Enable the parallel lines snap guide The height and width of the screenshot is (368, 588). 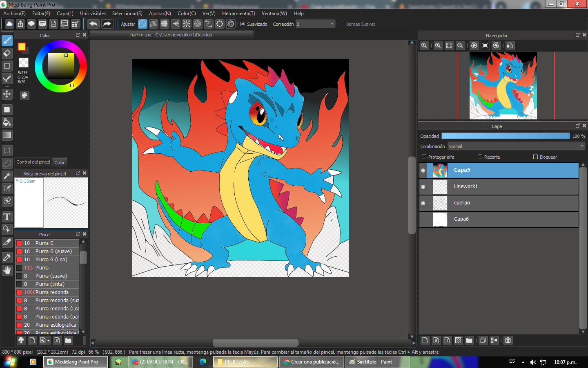(x=154, y=24)
